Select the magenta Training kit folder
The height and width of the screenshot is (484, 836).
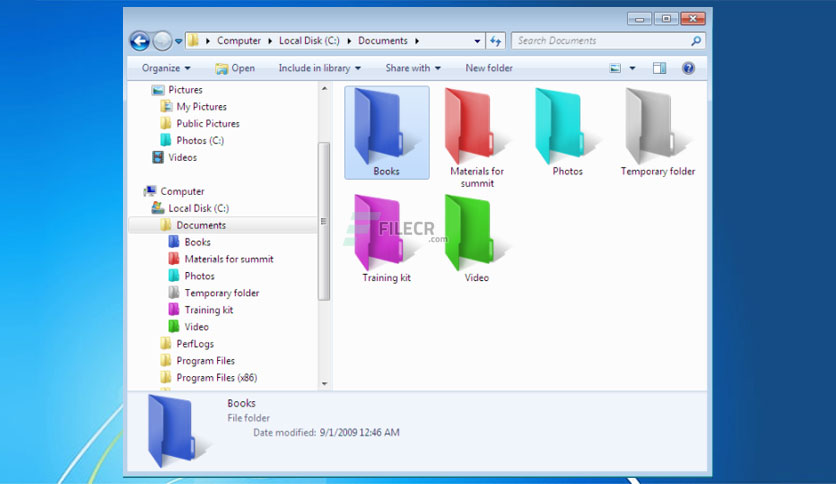[386, 238]
